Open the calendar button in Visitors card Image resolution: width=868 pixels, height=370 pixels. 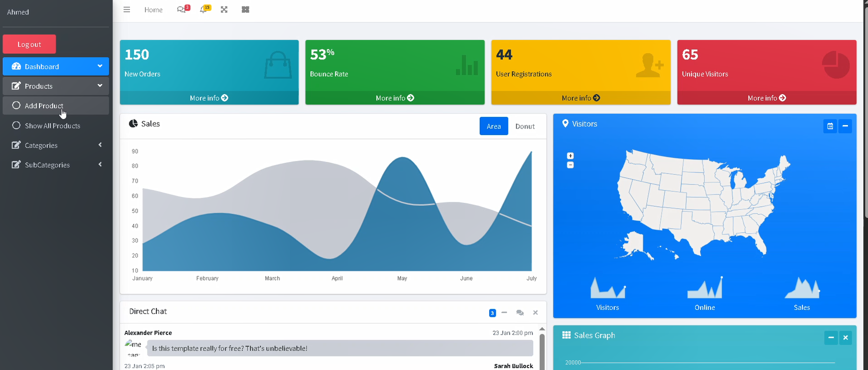tap(830, 126)
